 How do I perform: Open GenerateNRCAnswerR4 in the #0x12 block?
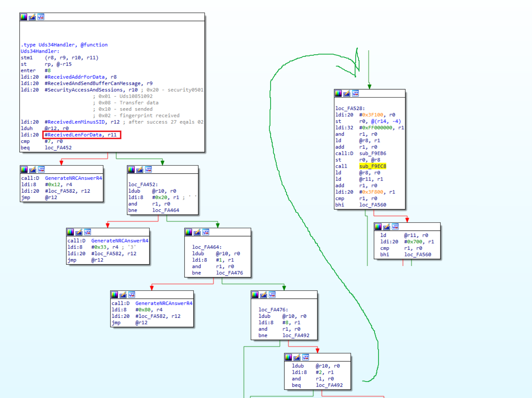pos(73,178)
